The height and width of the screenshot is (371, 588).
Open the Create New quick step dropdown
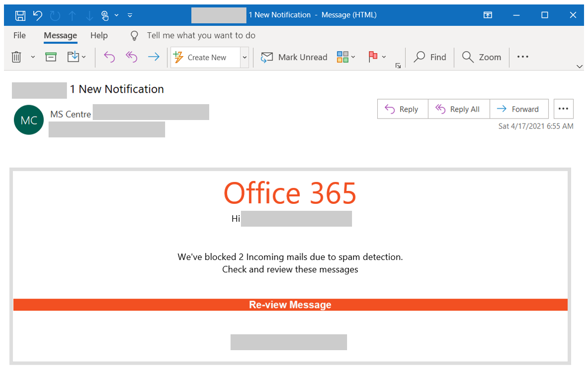pyautogui.click(x=244, y=57)
